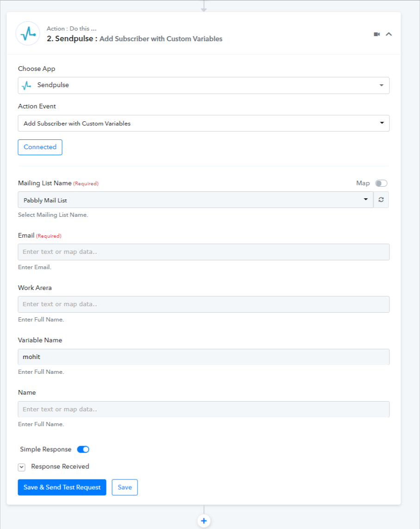Add a new step with plus icon
The image size is (420, 529).
204,521
